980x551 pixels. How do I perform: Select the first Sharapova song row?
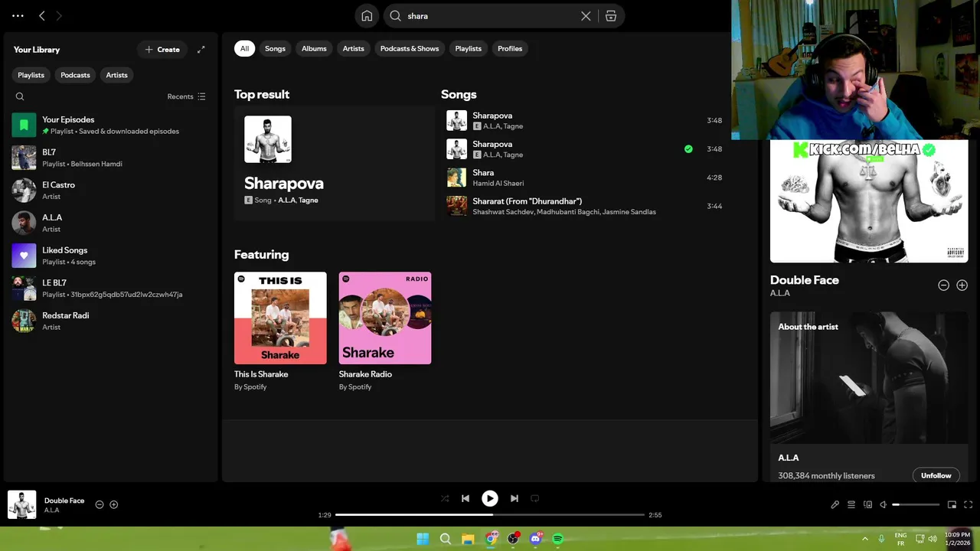586,121
